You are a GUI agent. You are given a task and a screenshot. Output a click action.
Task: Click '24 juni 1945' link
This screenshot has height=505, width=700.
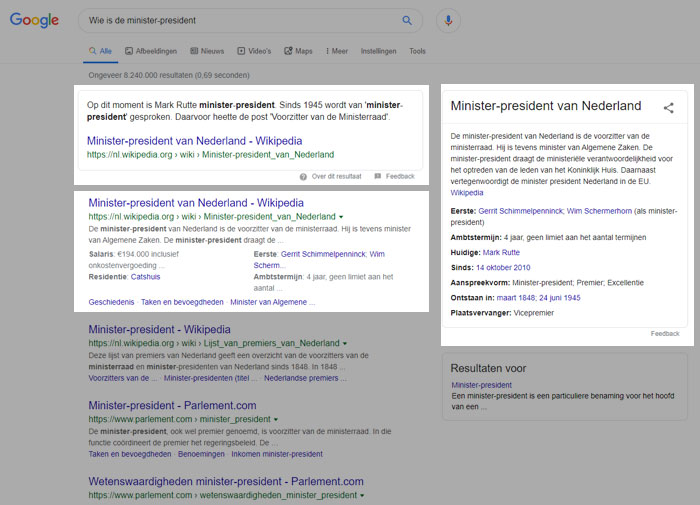(x=560, y=298)
